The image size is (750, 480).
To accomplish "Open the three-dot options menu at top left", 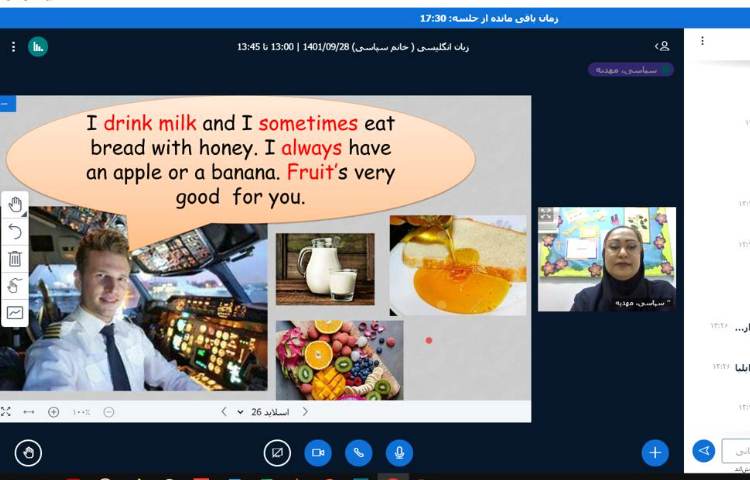I will (x=13, y=46).
